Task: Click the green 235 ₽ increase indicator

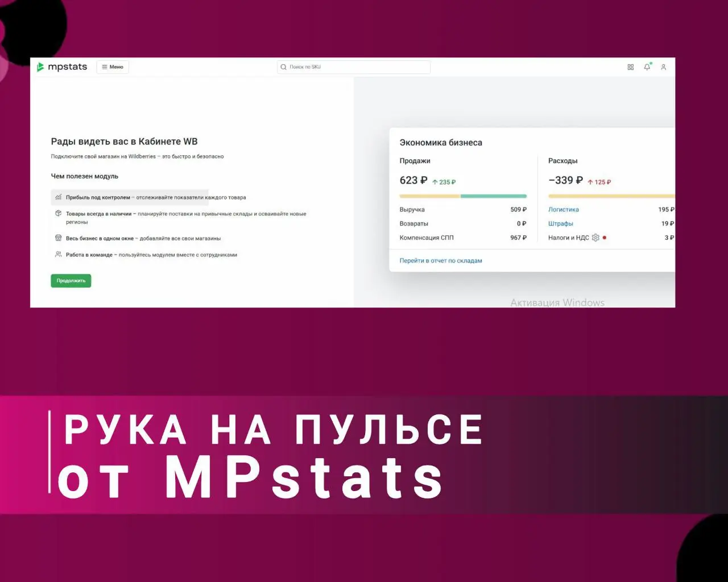Action: [444, 182]
